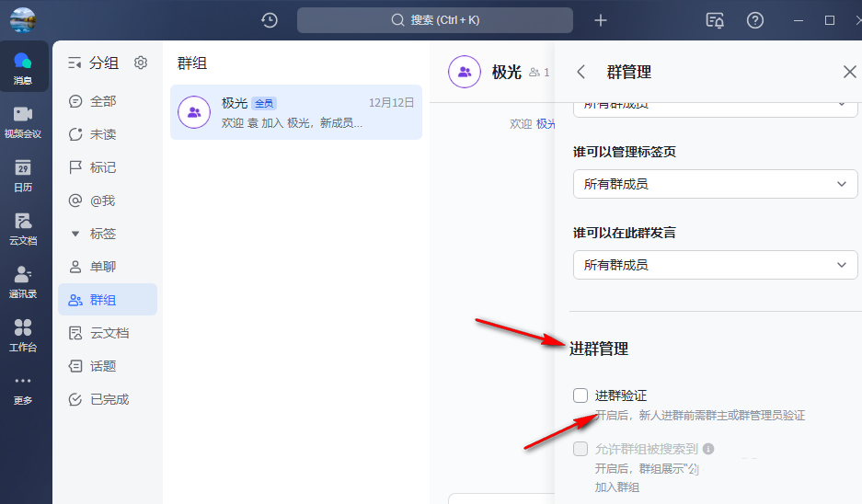Open 云文档 in the left sidebar

tap(23, 229)
